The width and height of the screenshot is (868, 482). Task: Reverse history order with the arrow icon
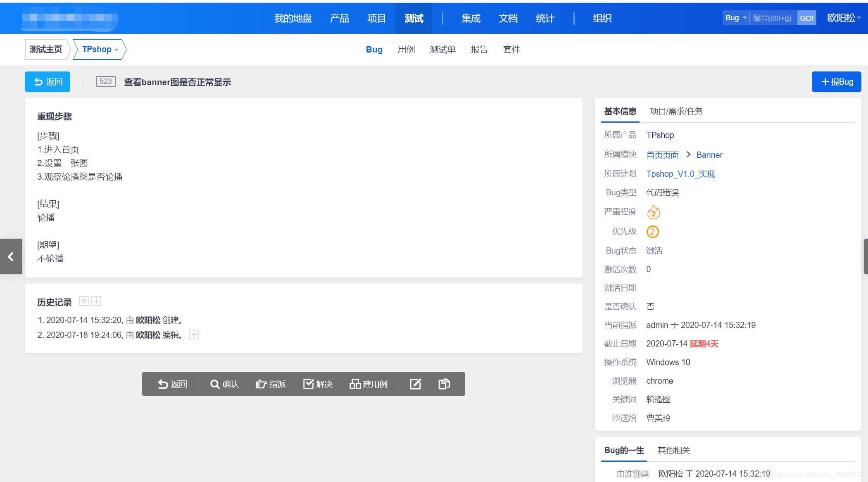[84, 301]
